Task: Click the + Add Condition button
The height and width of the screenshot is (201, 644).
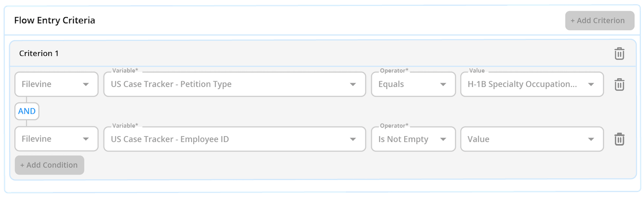Action: pyautogui.click(x=49, y=165)
